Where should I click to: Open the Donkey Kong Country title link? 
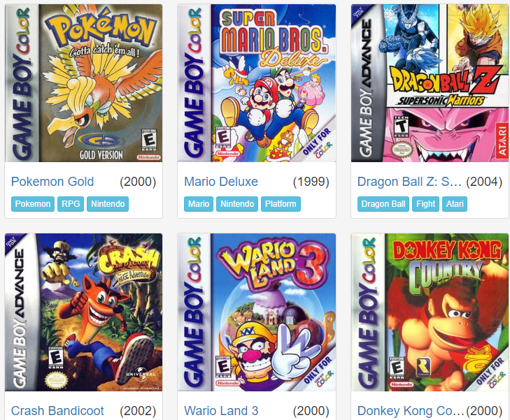coord(411,411)
